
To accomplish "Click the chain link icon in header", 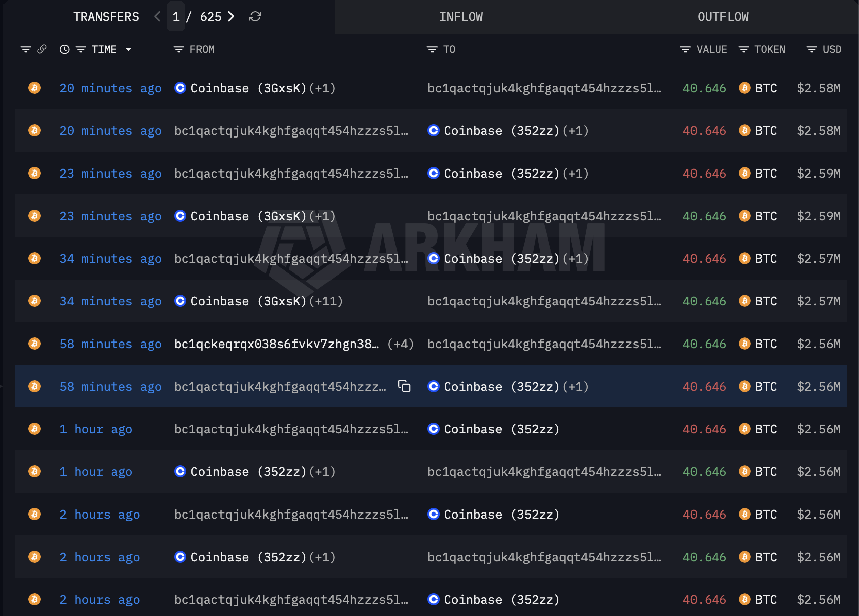I will tap(42, 49).
